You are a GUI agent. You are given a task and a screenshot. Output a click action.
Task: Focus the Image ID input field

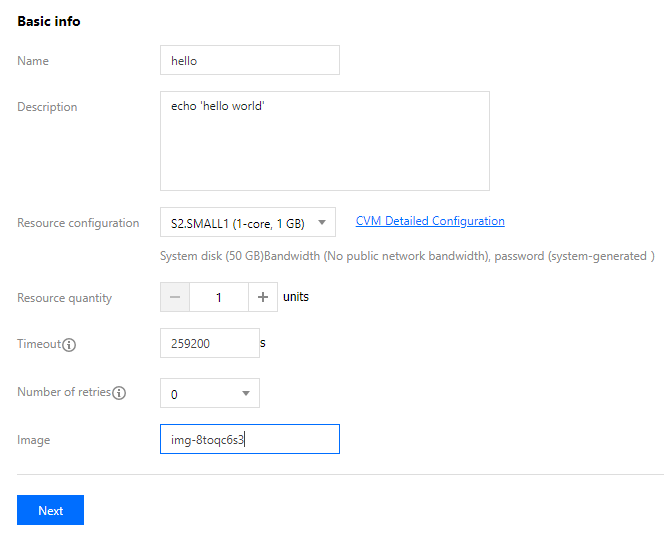click(x=249, y=439)
